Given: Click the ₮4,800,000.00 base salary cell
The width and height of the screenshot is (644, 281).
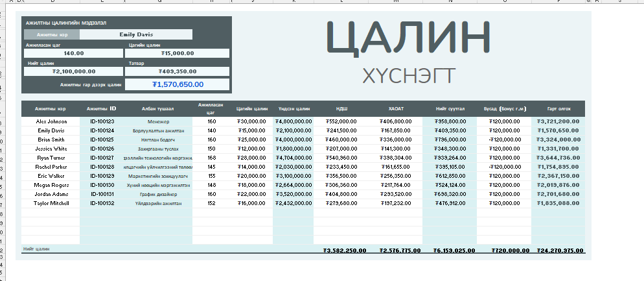Looking at the screenshot, I should click(x=293, y=121).
